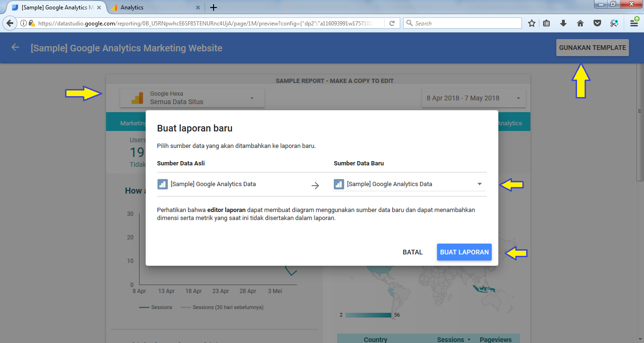Go back using the browser back arrow
The image size is (644, 343).
[10, 23]
